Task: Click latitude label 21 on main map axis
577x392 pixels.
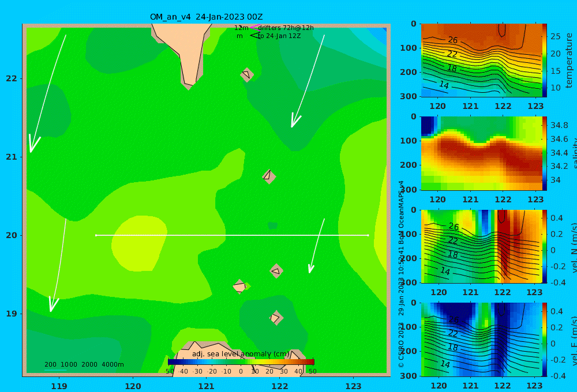Action: (x=12, y=157)
